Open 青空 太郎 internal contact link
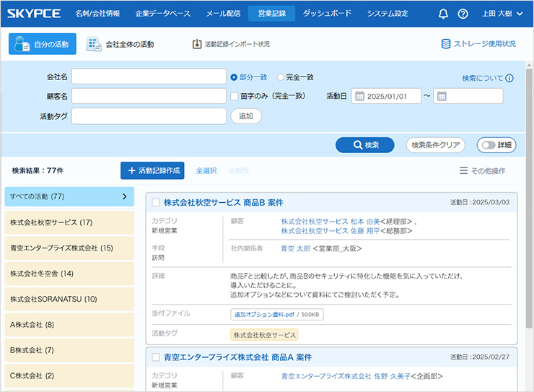The width and height of the screenshot is (534, 392). (x=296, y=248)
